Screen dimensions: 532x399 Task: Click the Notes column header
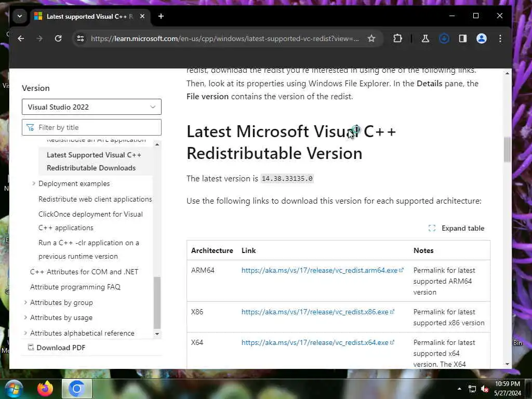(423, 250)
